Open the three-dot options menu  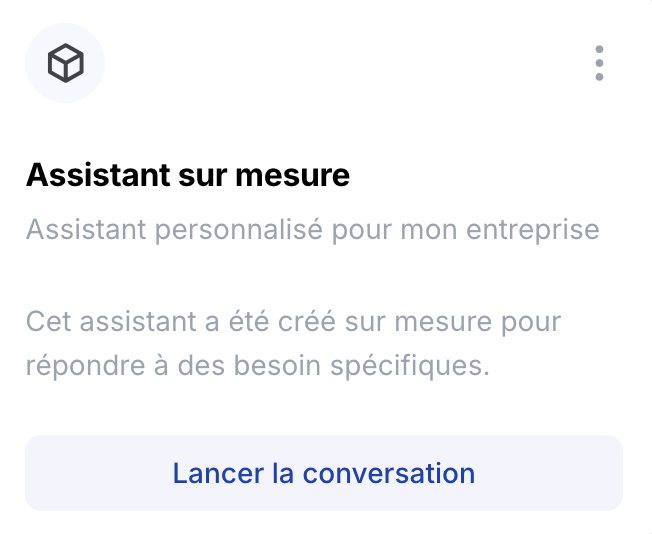(599, 63)
